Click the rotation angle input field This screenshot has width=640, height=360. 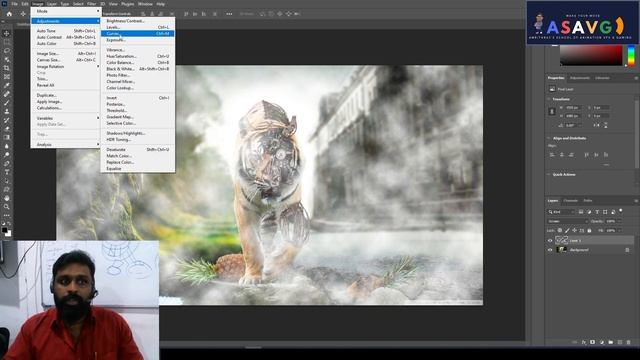pos(574,125)
